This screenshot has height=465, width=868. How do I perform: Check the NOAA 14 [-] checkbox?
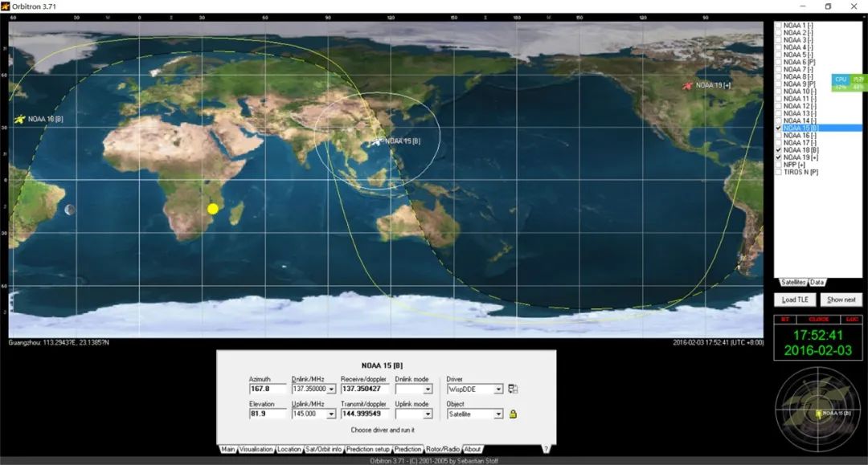click(x=779, y=120)
